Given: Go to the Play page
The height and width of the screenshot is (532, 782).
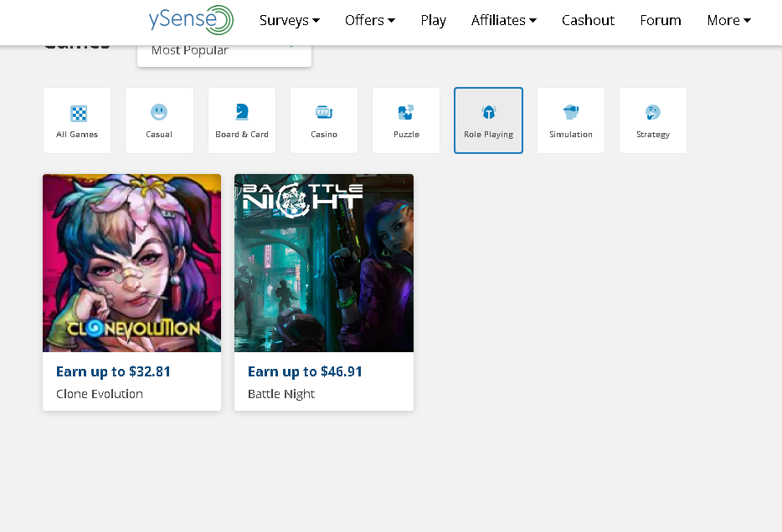Looking at the screenshot, I should [433, 20].
